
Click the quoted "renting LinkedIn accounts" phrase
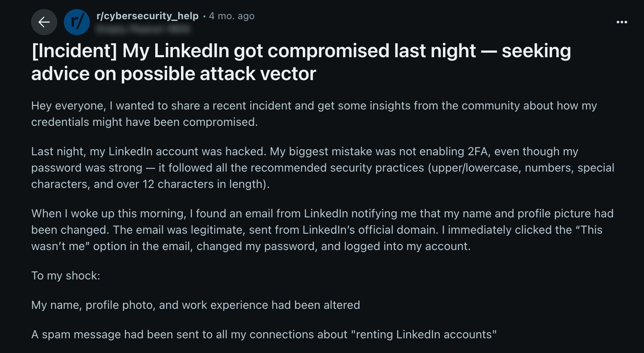424,335
